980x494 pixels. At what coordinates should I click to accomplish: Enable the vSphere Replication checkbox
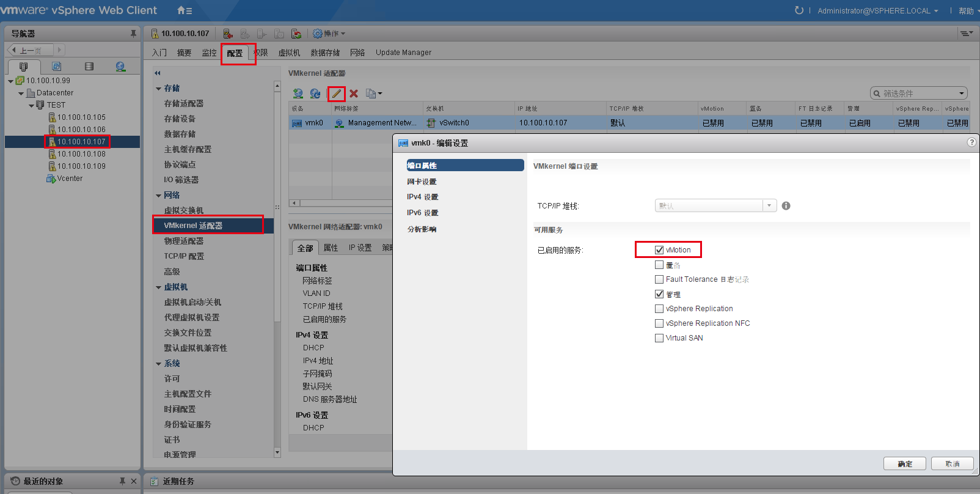(x=659, y=309)
